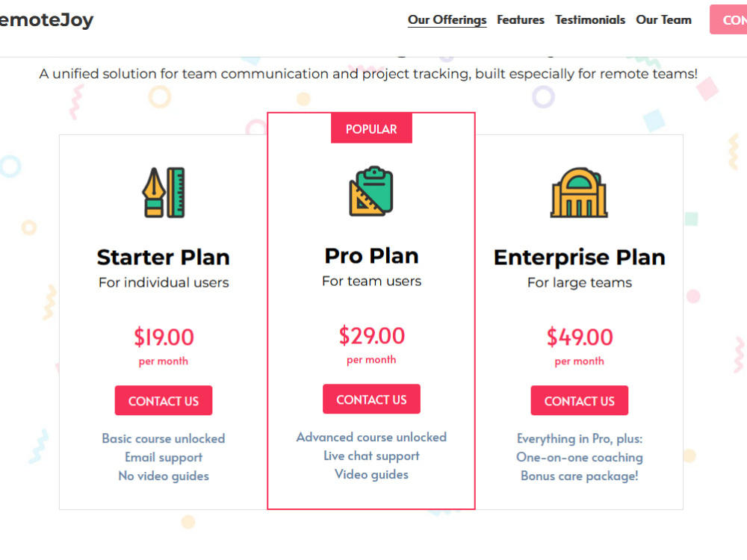Open the Our Offerings nav item
Image resolution: width=747 pixels, height=560 pixels.
447,20
